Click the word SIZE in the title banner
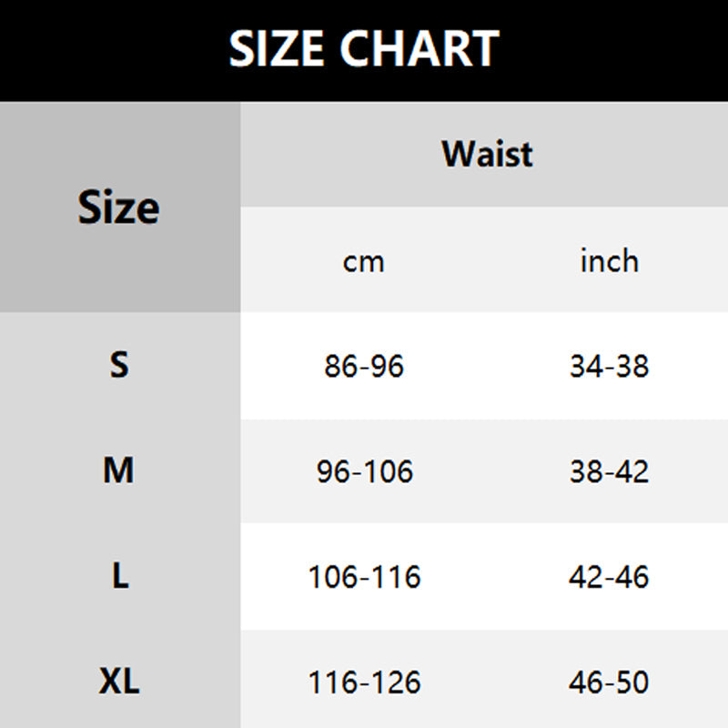 click(278, 49)
